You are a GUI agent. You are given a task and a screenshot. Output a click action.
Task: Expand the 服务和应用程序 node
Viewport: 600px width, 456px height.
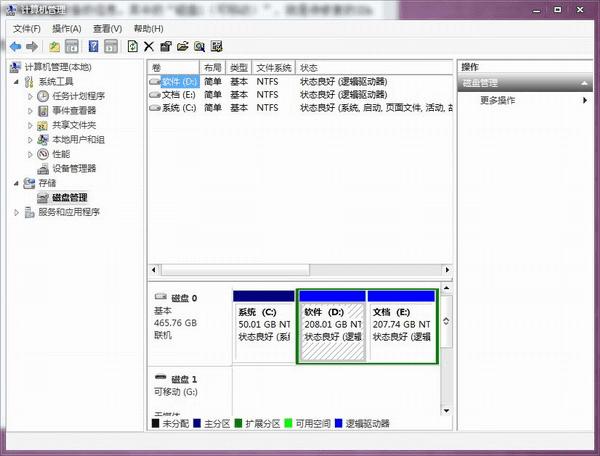click(16, 212)
